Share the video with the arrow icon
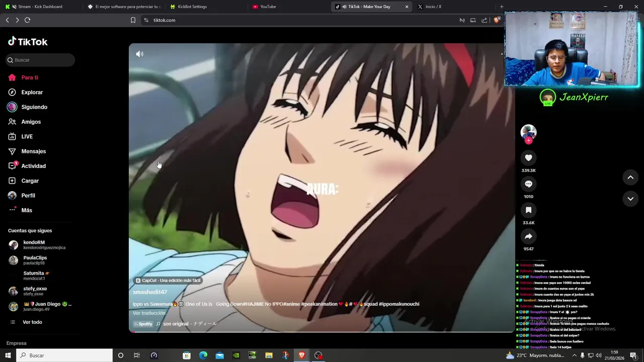This screenshot has width=644, height=362. (528, 236)
